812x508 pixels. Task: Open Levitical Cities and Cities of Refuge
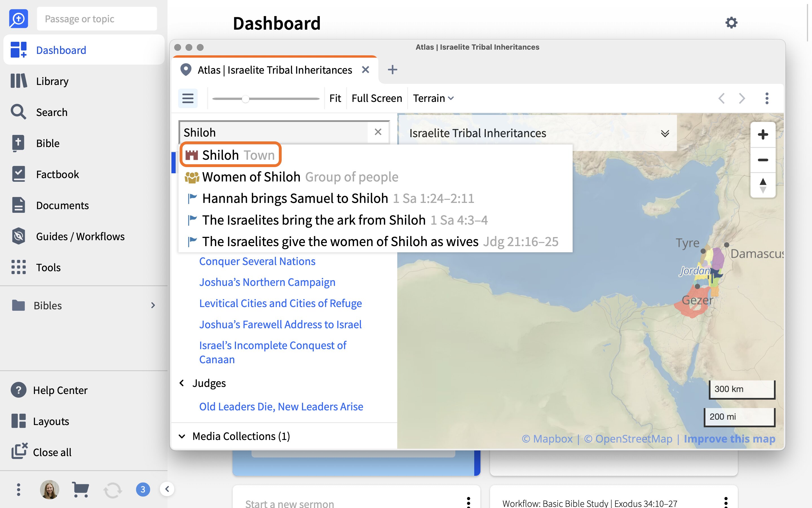point(281,303)
